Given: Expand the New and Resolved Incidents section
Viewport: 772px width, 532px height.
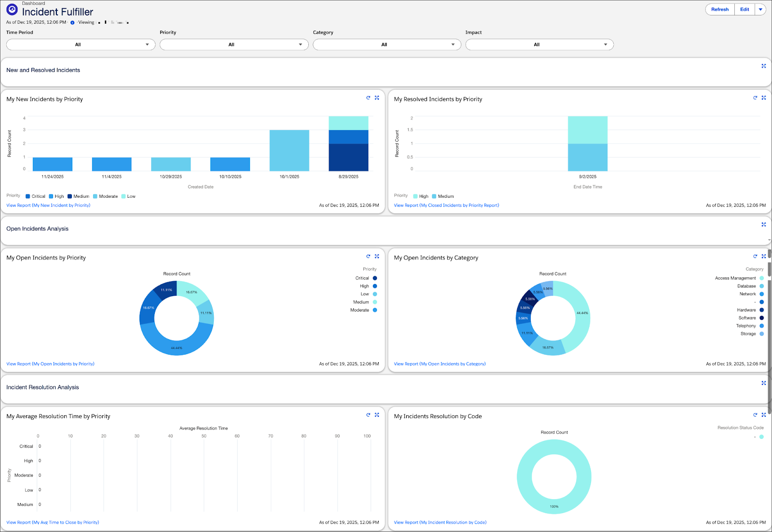Looking at the screenshot, I should point(763,66).
